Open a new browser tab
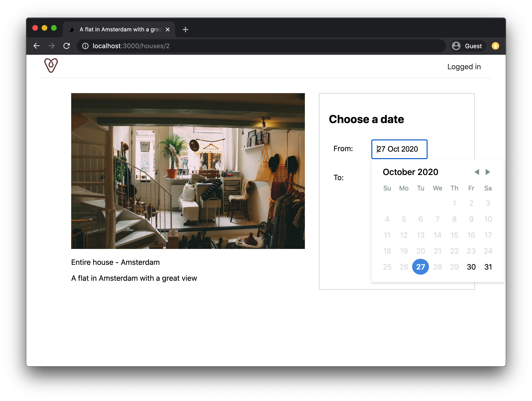532x401 pixels. pos(185,29)
